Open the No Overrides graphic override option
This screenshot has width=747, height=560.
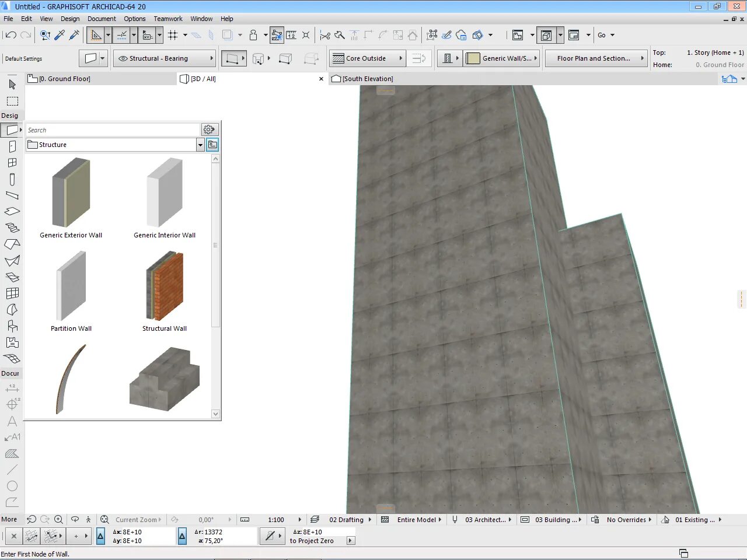629,520
